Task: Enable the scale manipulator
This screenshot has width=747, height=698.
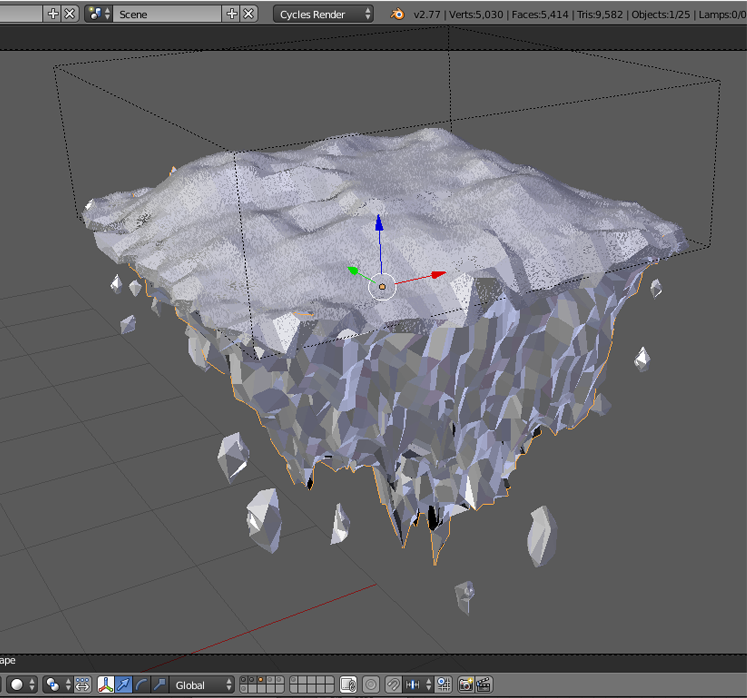Action: [160, 685]
